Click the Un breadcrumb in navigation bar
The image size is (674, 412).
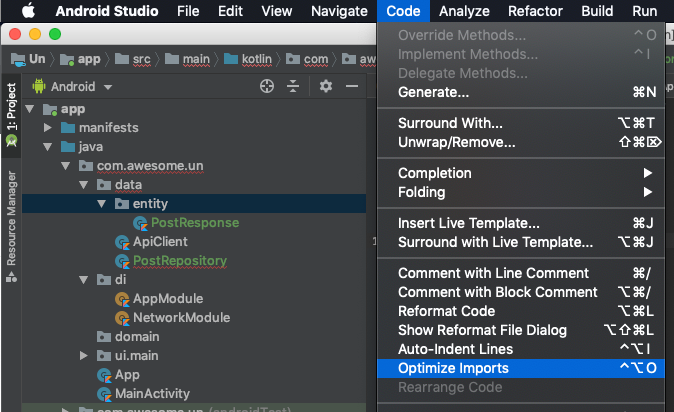pos(28,59)
